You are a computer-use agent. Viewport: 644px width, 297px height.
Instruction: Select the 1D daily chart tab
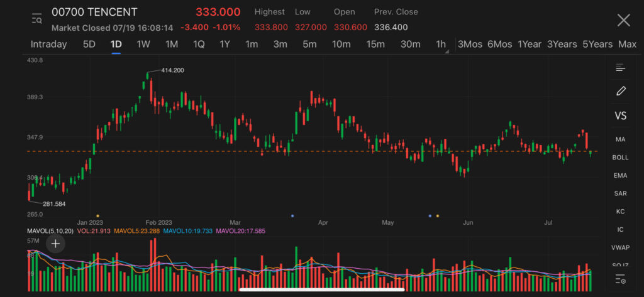coord(116,45)
